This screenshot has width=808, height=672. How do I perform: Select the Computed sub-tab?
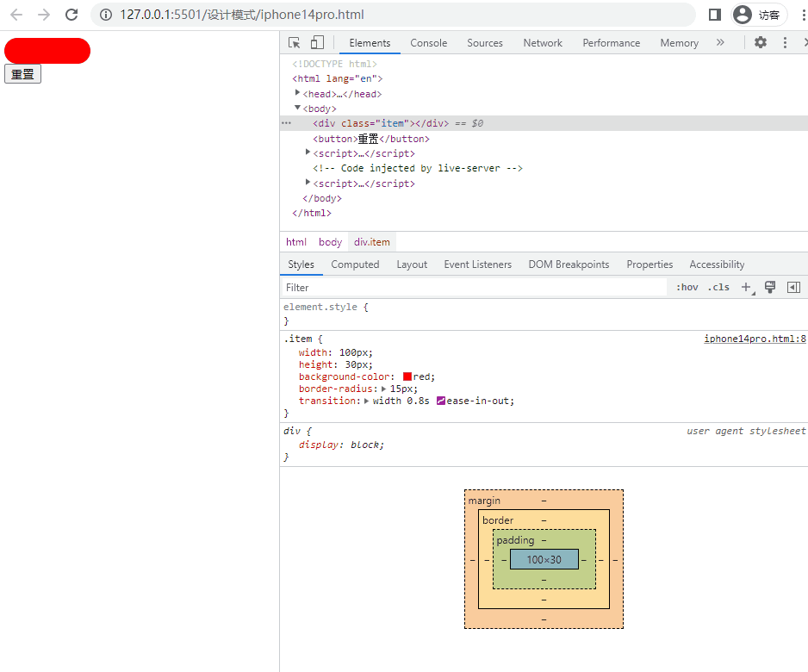click(355, 264)
